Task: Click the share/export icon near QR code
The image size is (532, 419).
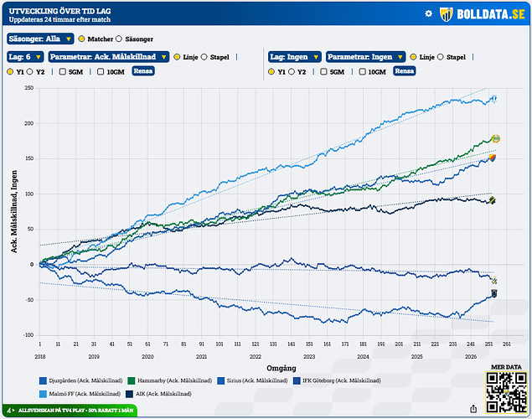Action: coord(473,409)
